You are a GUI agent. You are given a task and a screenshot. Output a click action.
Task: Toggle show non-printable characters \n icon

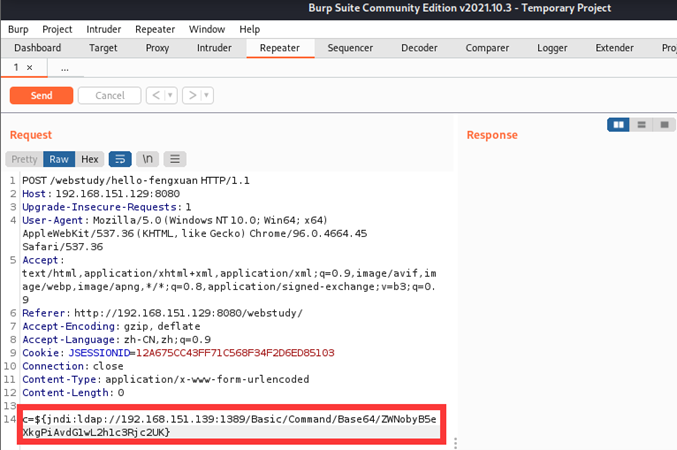148,159
